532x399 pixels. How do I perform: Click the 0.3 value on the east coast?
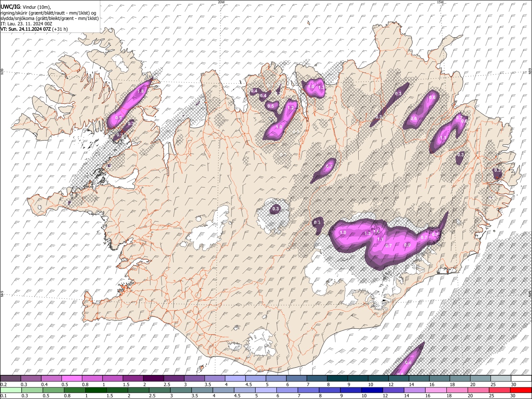coord(498,171)
